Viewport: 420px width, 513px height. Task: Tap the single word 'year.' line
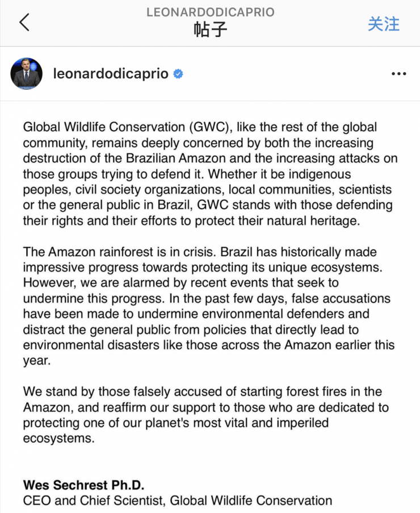click(37, 361)
